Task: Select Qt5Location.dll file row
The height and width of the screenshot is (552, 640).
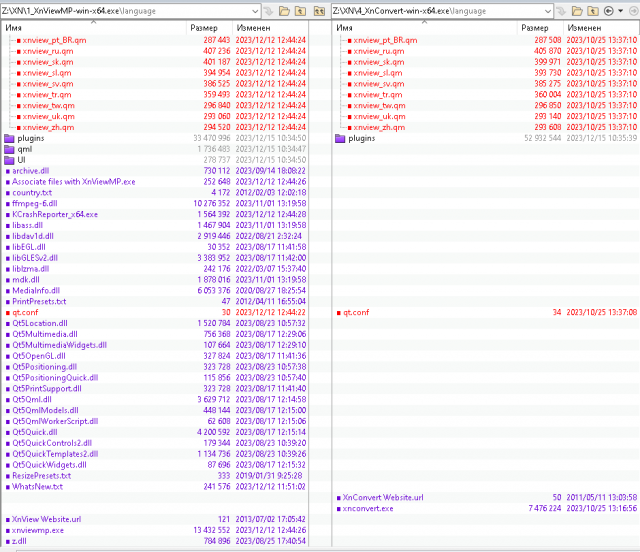Action: 155,323
